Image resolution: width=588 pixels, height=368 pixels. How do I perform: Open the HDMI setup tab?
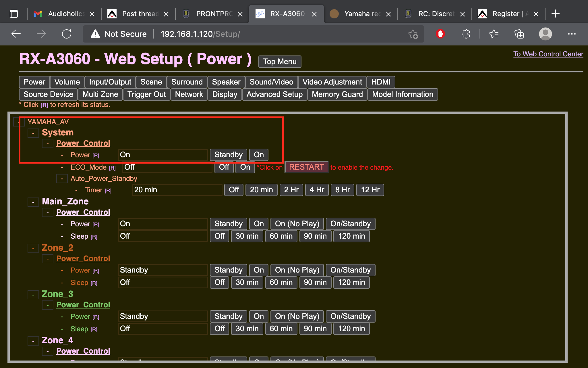[x=381, y=82]
